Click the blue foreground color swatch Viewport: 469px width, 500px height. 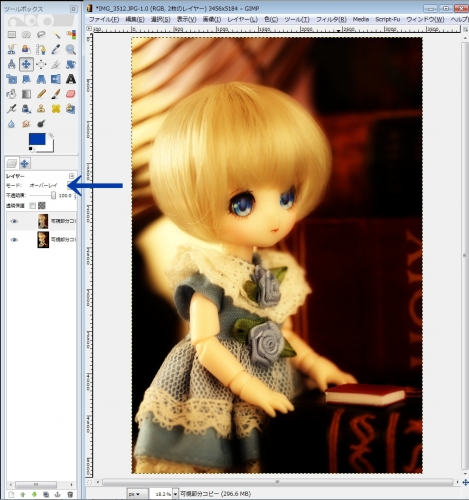click(x=37, y=139)
